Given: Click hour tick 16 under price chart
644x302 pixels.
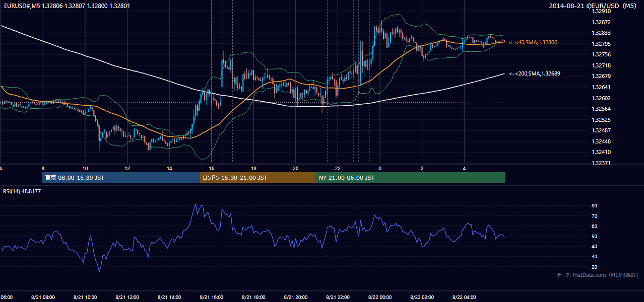Looking at the screenshot, I should pyautogui.click(x=211, y=168).
